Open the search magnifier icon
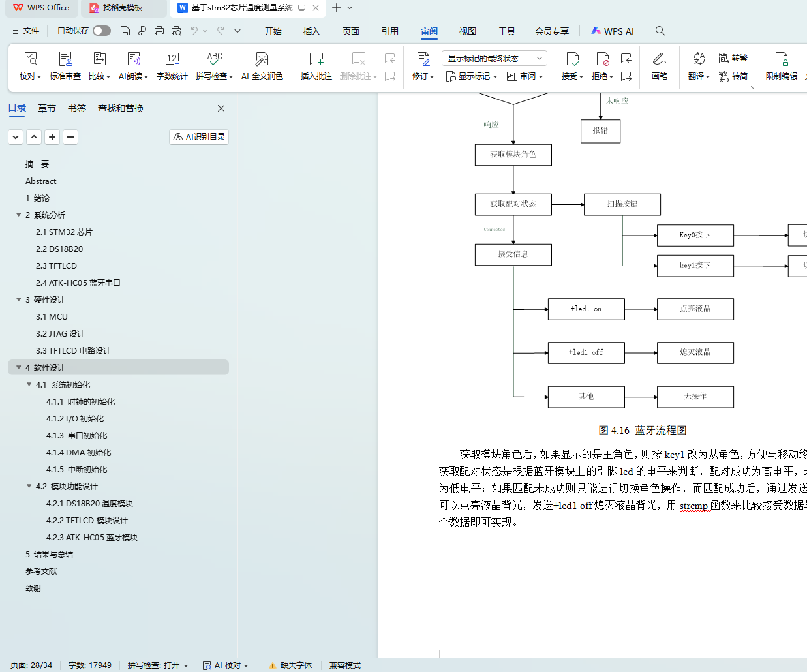 [x=660, y=31]
